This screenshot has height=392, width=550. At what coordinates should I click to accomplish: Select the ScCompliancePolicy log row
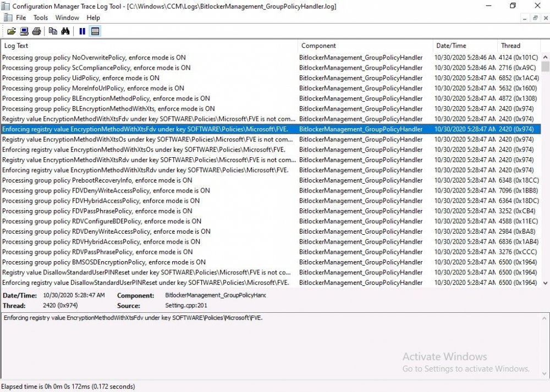pyautogui.click(x=271, y=68)
